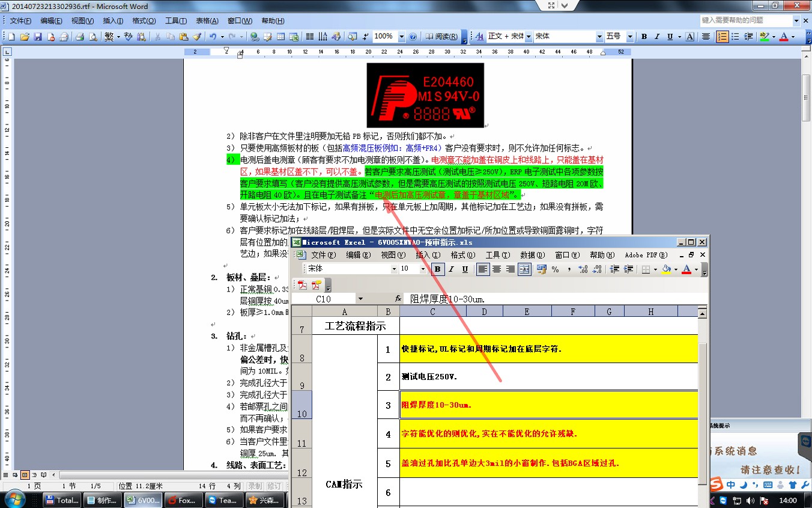Click Center alignment in Excel toolbar
The height and width of the screenshot is (508, 812).
[497, 269]
